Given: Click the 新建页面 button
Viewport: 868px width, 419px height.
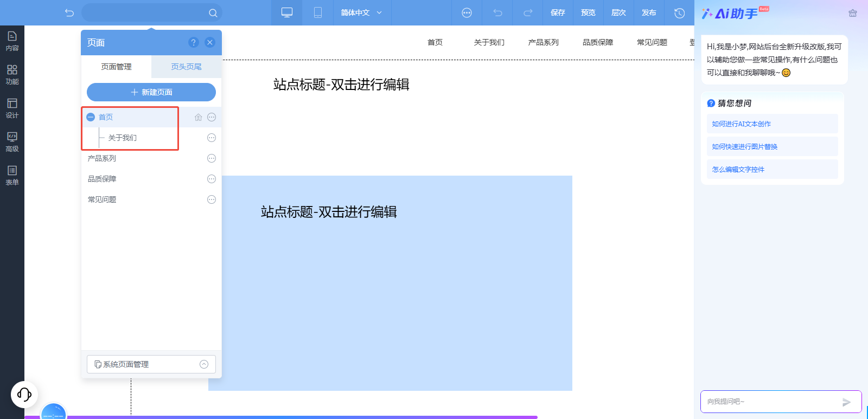Looking at the screenshot, I should [151, 92].
